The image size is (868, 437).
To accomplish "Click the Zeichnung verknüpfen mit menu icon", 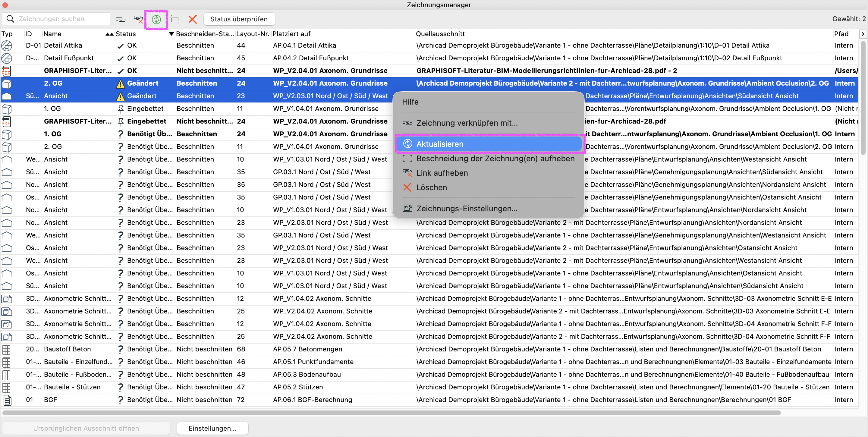I will click(x=407, y=123).
